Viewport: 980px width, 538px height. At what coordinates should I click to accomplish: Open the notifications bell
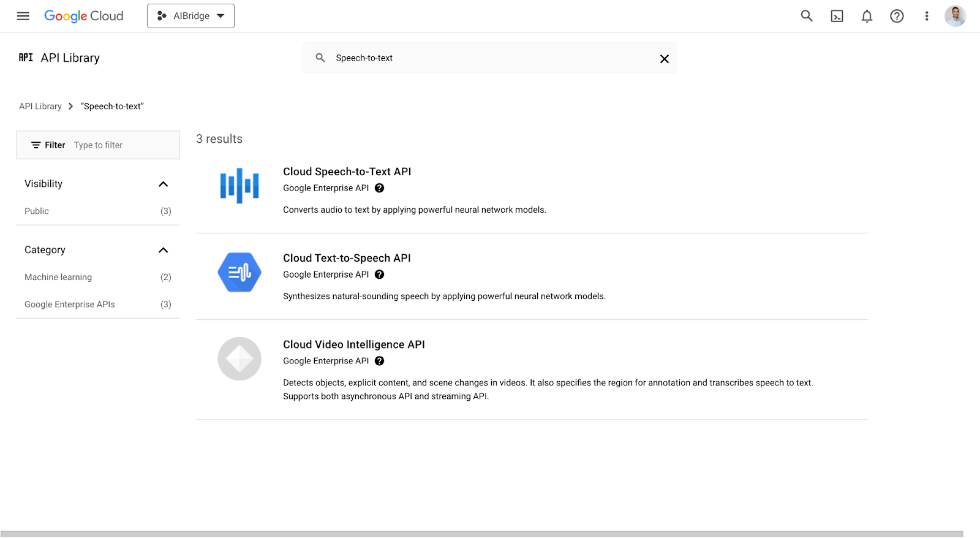867,16
